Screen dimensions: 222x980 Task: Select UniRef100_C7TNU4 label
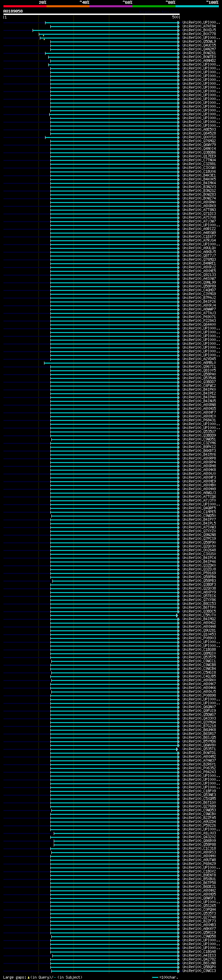pyautogui.click(x=199, y=160)
